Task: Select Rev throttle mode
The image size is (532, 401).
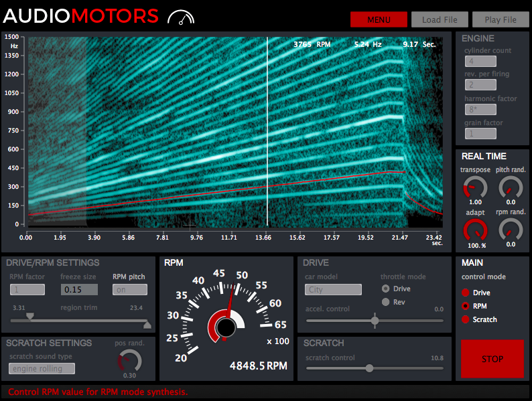Action: click(385, 302)
